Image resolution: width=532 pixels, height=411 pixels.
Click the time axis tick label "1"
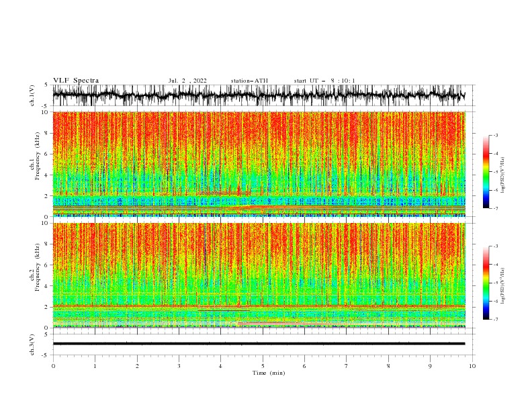click(95, 366)
